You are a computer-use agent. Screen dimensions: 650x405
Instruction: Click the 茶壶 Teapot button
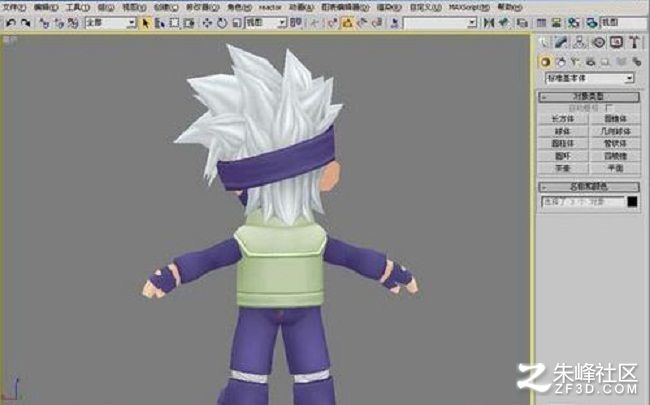tap(563, 168)
